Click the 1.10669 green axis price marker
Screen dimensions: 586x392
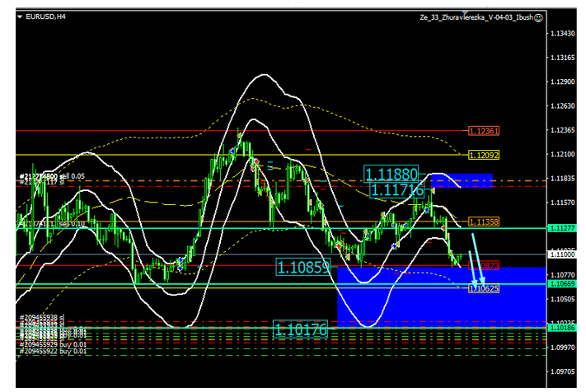[x=562, y=283]
